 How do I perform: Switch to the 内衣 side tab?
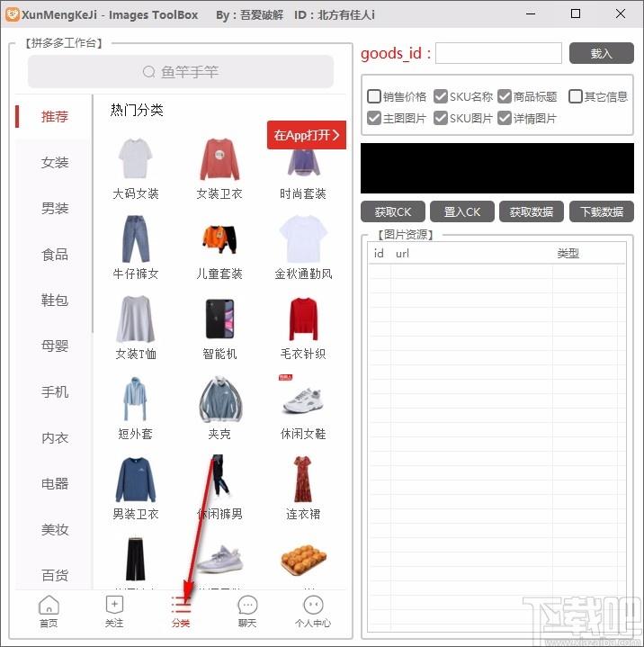point(55,437)
